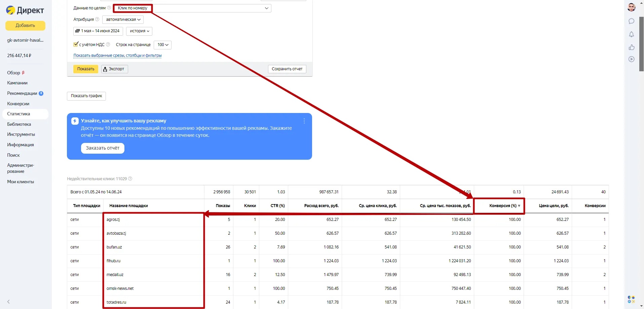Click 'Показать выбранные срезы, столбцы и фильтры' link
The height and width of the screenshot is (309, 644).
click(117, 55)
